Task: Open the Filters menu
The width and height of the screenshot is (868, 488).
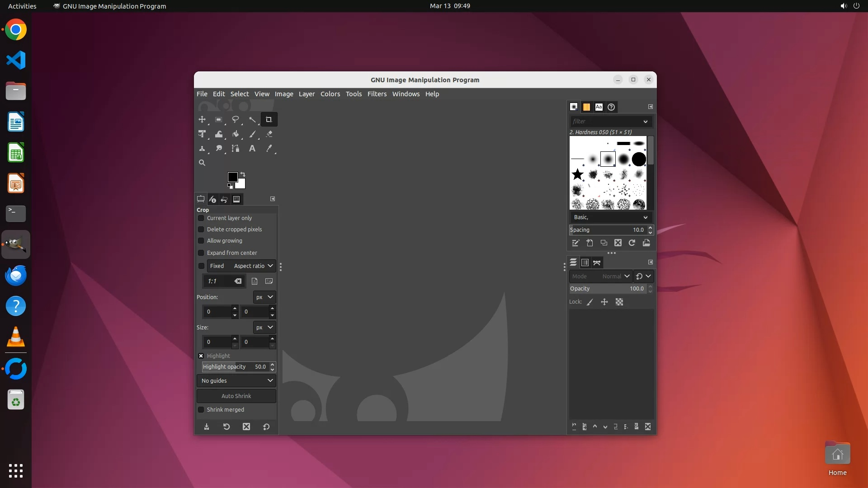Action: (377, 94)
